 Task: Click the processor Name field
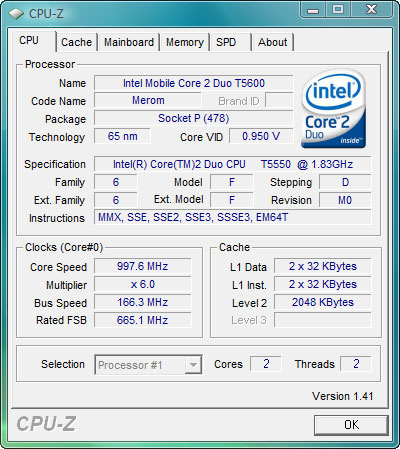194,83
